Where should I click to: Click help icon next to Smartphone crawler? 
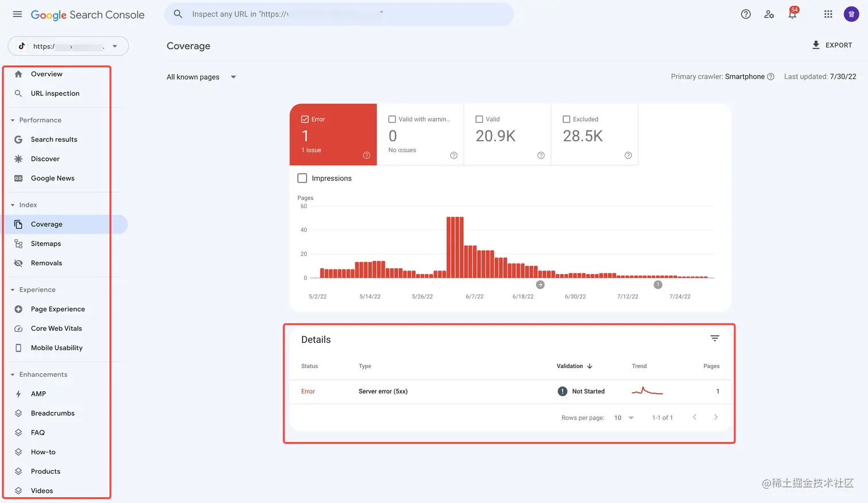coord(770,76)
